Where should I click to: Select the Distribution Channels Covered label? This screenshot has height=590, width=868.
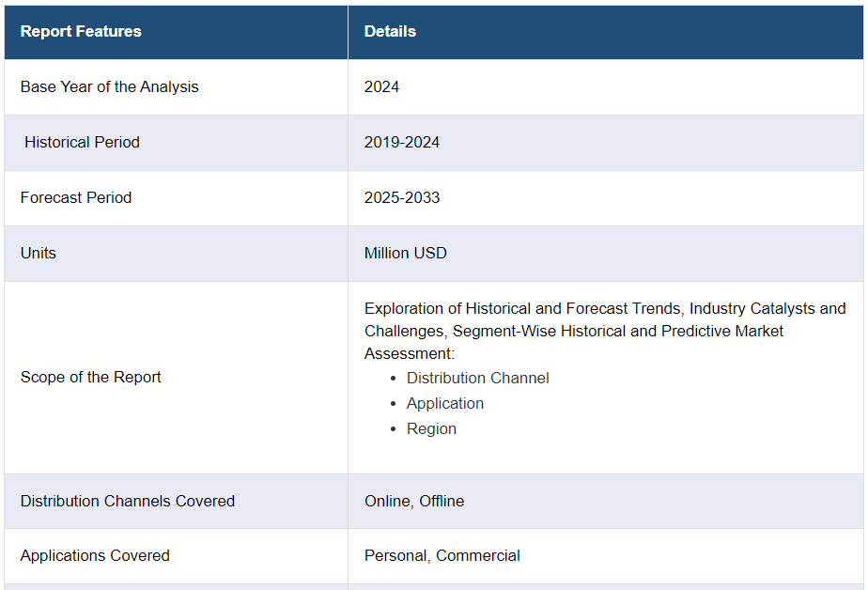pos(128,501)
